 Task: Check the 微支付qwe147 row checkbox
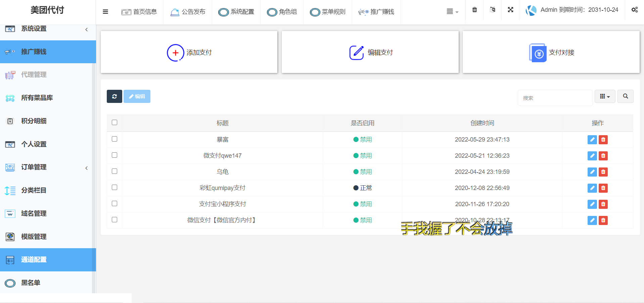114,155
